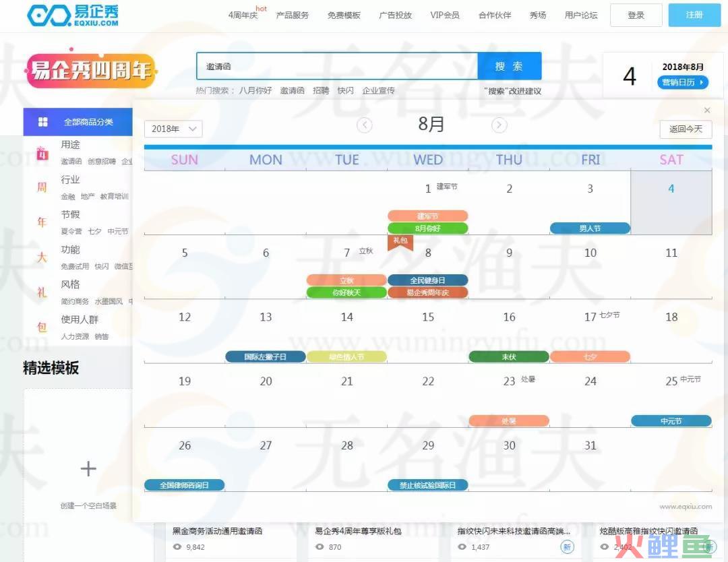
Task: Select date 15 in the calendar
Action: (427, 317)
